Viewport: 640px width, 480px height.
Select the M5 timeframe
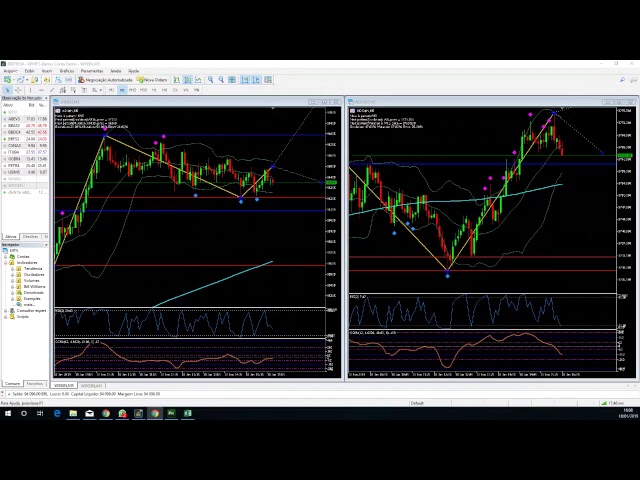tap(122, 90)
